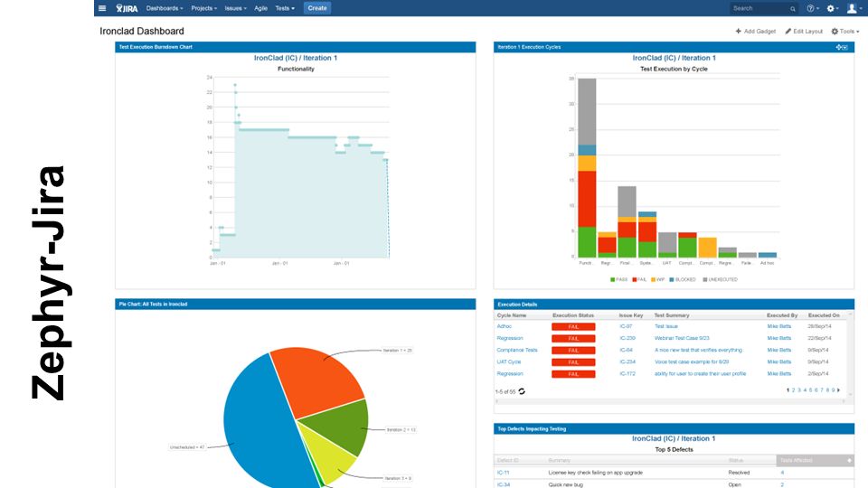Open 'Voice test case example' summary link
Screen dimensions: 868x488
point(692,361)
